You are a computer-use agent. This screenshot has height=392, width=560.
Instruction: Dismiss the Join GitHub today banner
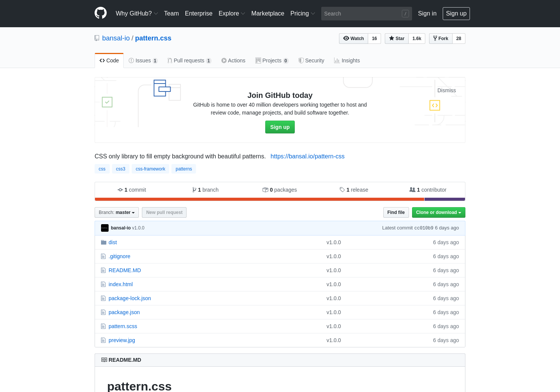pyautogui.click(x=446, y=90)
